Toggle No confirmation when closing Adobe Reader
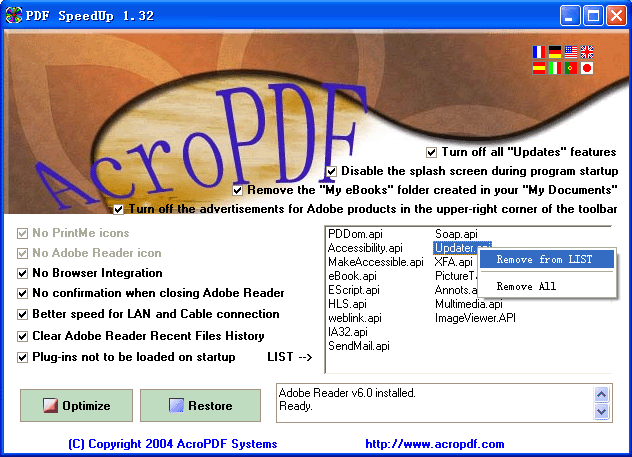The height and width of the screenshot is (457, 632). click(x=23, y=293)
